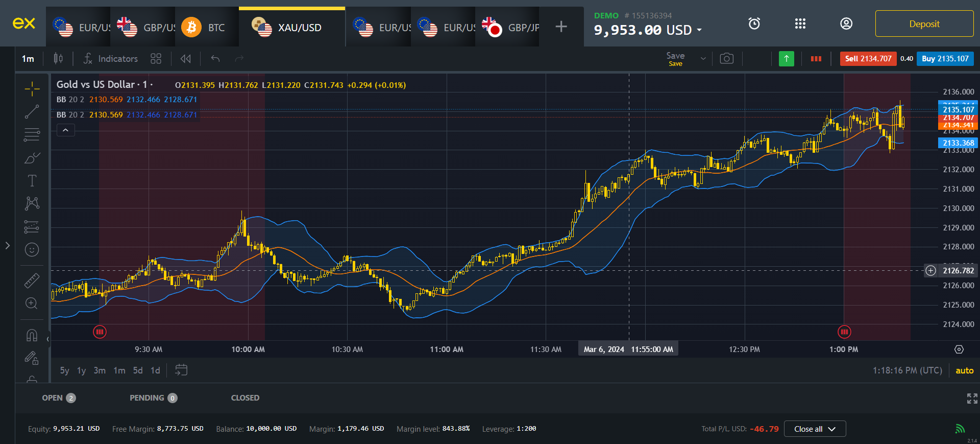Expand the Save layout dropdown arrow

click(x=703, y=59)
